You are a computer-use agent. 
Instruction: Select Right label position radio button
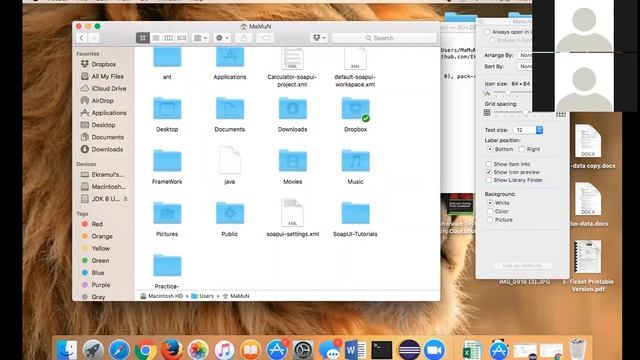(x=522, y=149)
